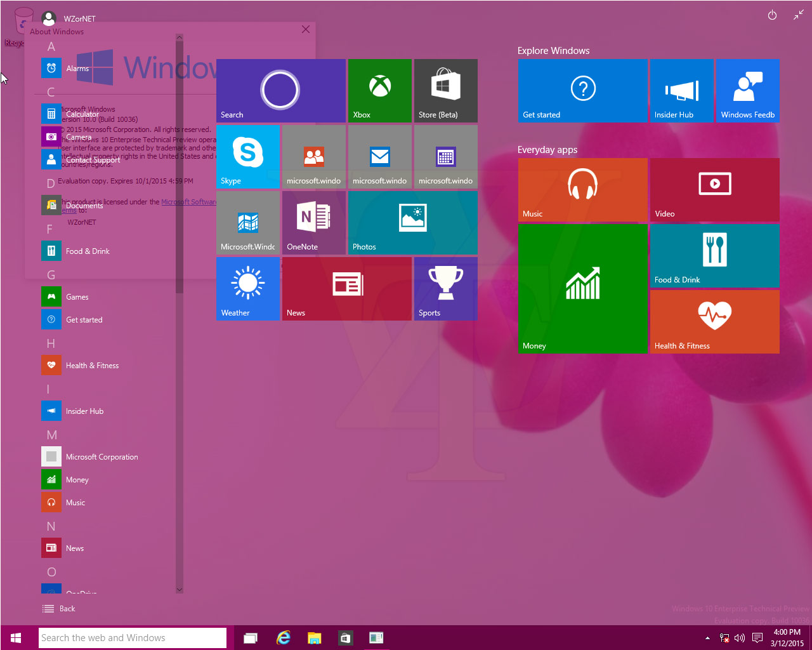Image resolution: width=812 pixels, height=650 pixels.
Task: Open the Weather tile
Action: click(247, 288)
